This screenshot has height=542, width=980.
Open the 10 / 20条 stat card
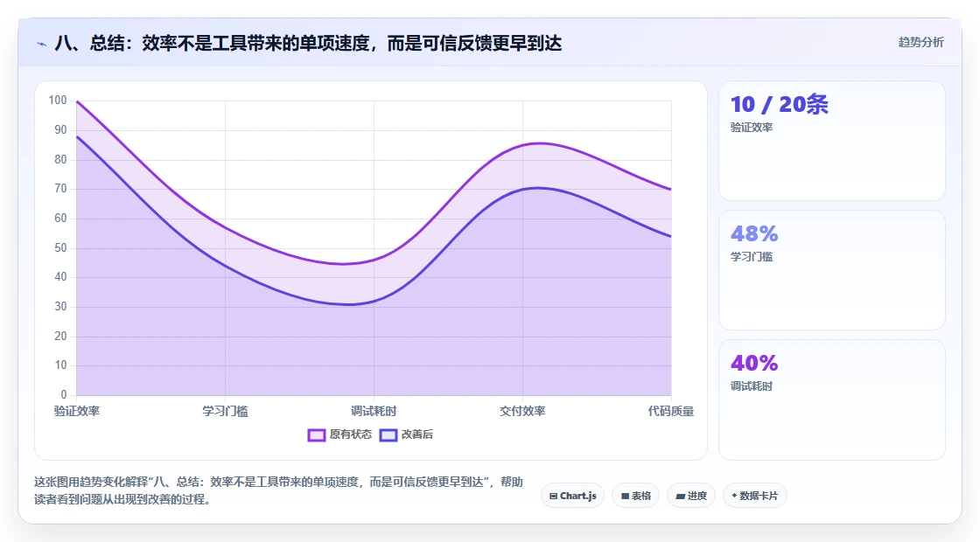[832, 141]
